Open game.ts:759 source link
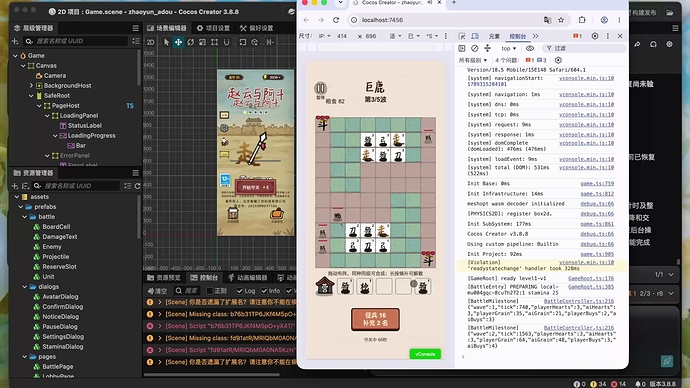 point(597,183)
